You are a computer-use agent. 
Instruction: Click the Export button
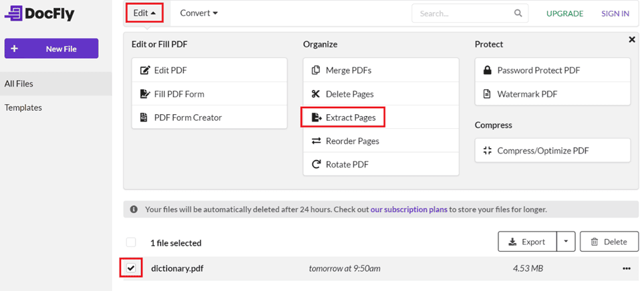coord(528,242)
